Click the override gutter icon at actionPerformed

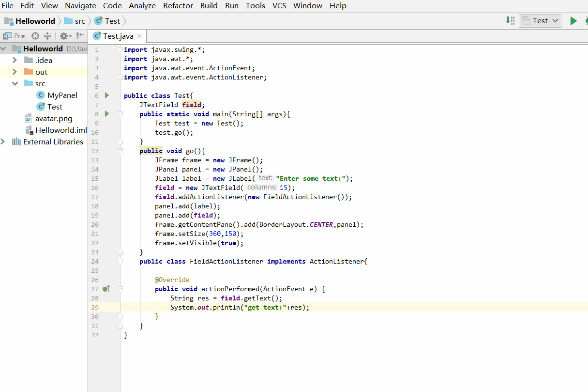[106, 289]
